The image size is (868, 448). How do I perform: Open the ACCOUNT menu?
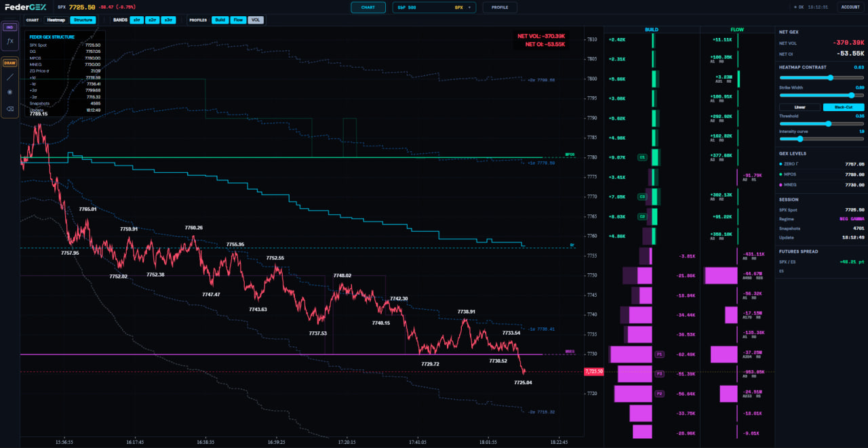tap(850, 7)
